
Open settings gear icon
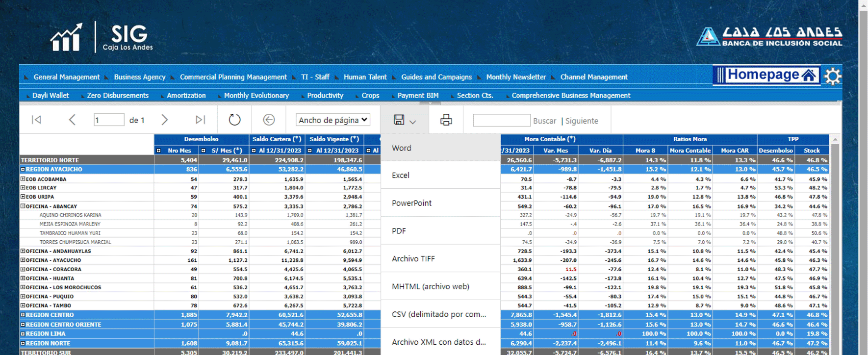click(833, 76)
